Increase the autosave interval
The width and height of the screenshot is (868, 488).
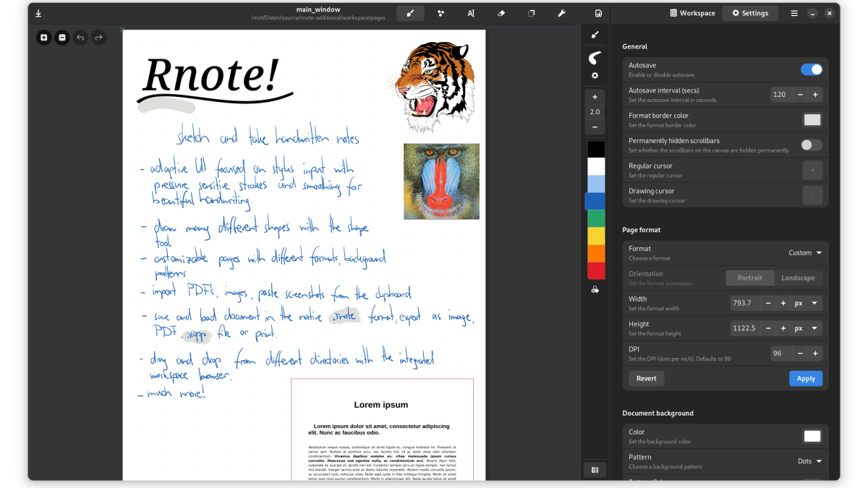[815, 95]
